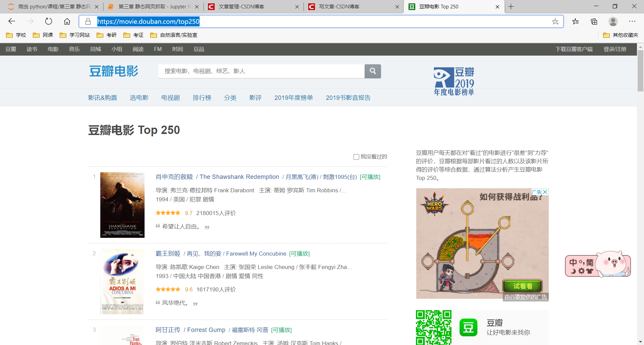This screenshot has height=345, width=644.
Task: Open the 电视剧 menu item
Action: coord(170,97)
